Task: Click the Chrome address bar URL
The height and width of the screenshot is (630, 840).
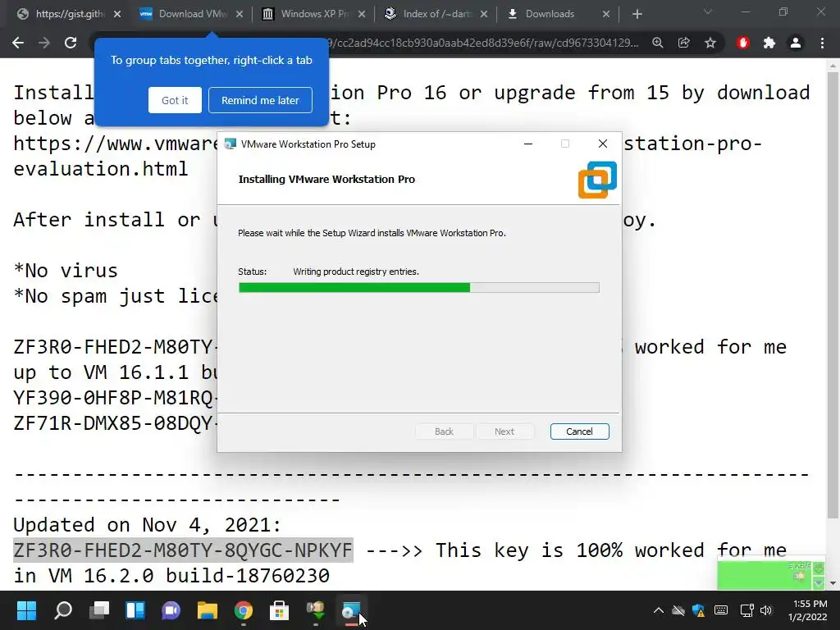Action: 482,43
